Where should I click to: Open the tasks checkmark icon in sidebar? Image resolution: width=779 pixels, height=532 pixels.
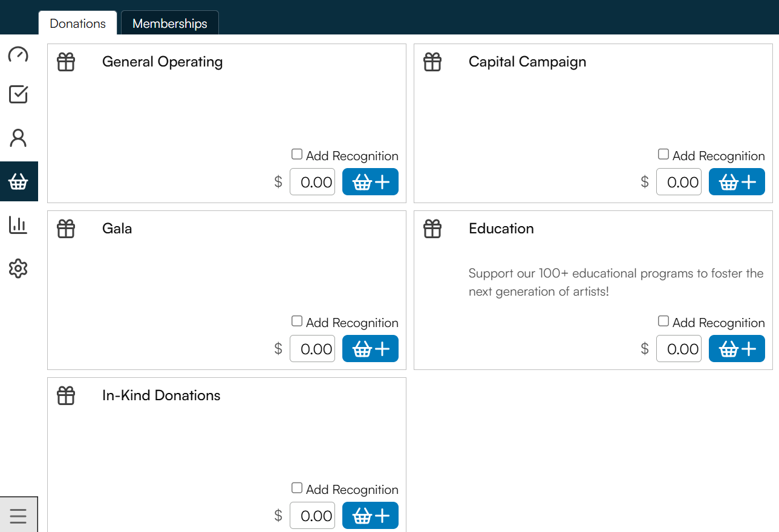pos(18,94)
